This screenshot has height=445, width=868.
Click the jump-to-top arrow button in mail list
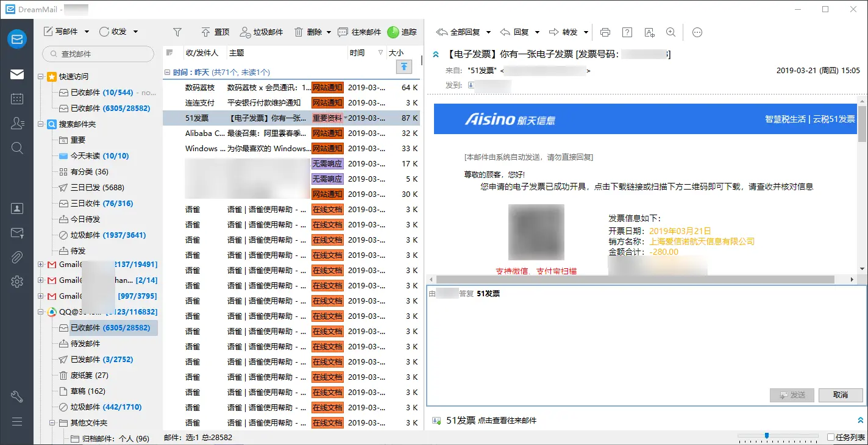404,67
